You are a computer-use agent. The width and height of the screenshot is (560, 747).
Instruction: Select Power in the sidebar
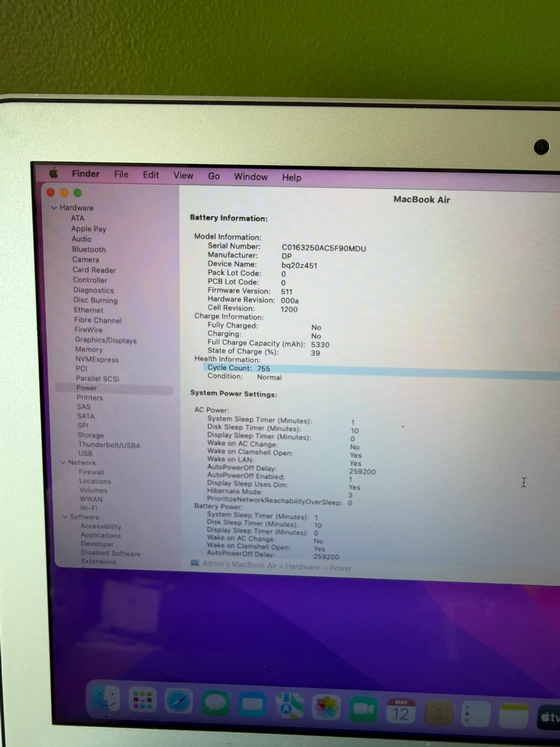(x=115, y=389)
